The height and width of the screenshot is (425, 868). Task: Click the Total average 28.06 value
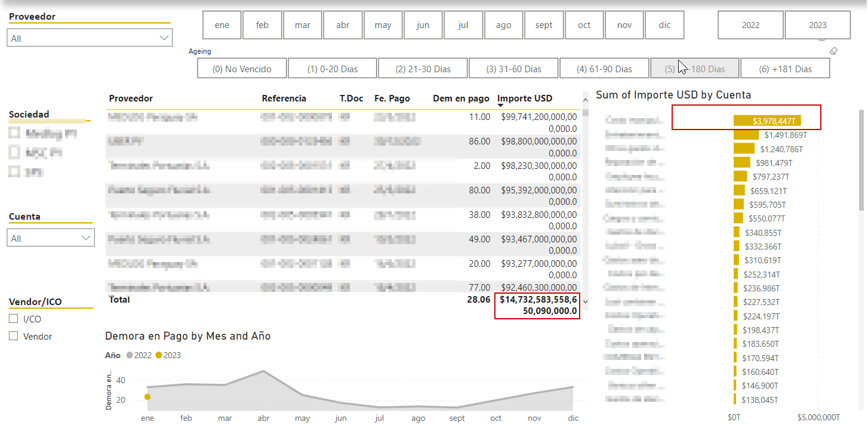tap(479, 300)
